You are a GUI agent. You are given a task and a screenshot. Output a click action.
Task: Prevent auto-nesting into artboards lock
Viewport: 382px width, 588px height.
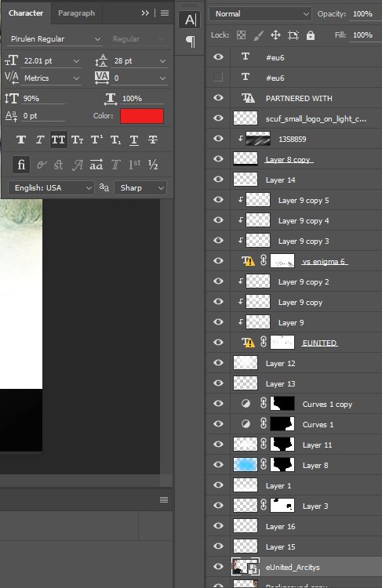coord(293,35)
